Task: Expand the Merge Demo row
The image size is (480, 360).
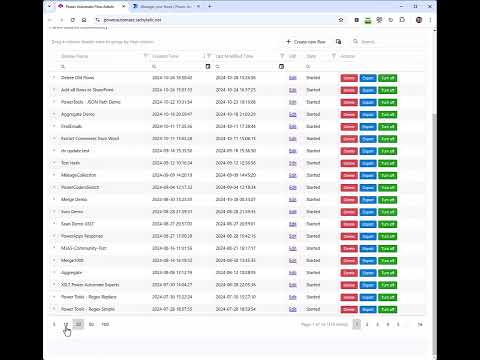Action: point(54,199)
